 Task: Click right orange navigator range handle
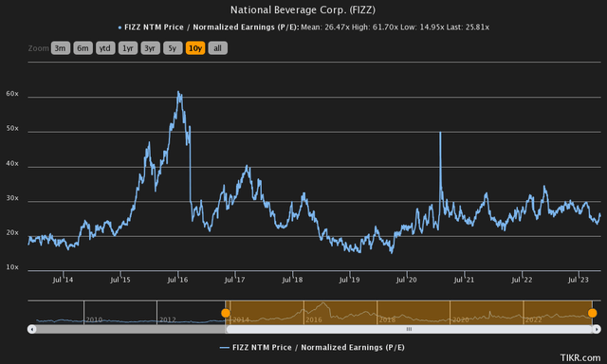click(x=592, y=313)
